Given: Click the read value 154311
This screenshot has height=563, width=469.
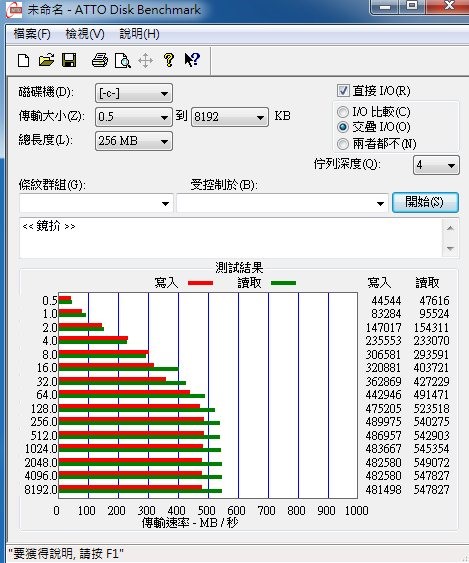Looking at the screenshot, I should click(x=431, y=327).
